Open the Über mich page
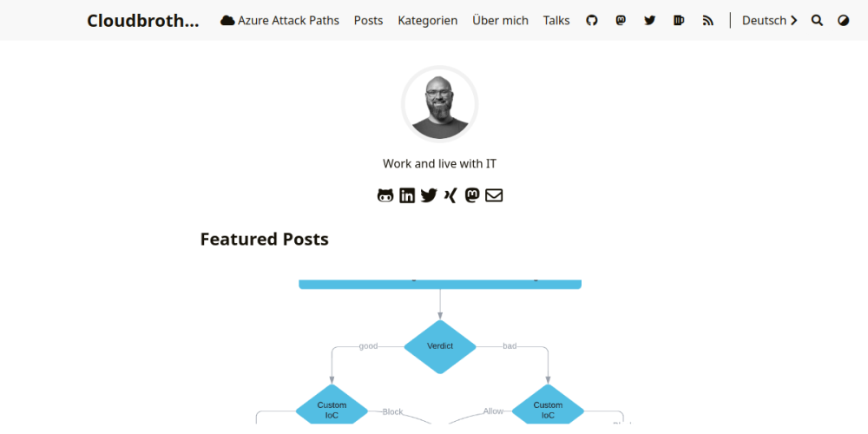Screen dimensions: 868x434 click(500, 21)
